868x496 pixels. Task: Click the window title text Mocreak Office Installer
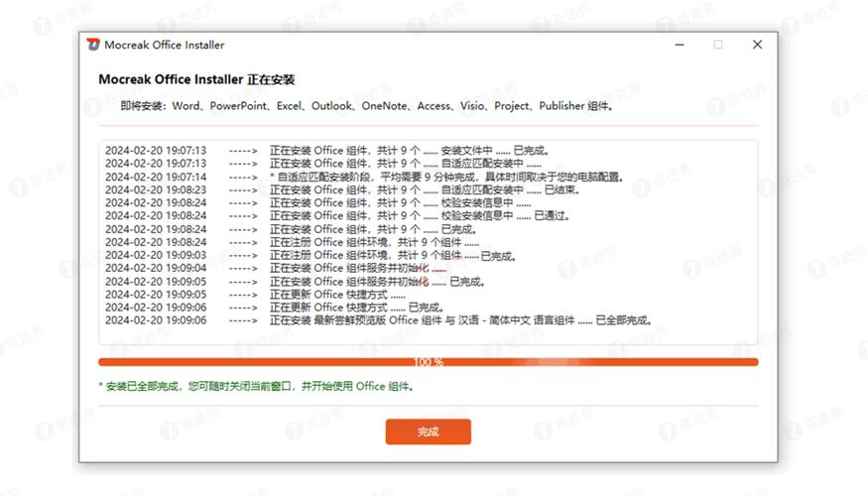(x=165, y=45)
